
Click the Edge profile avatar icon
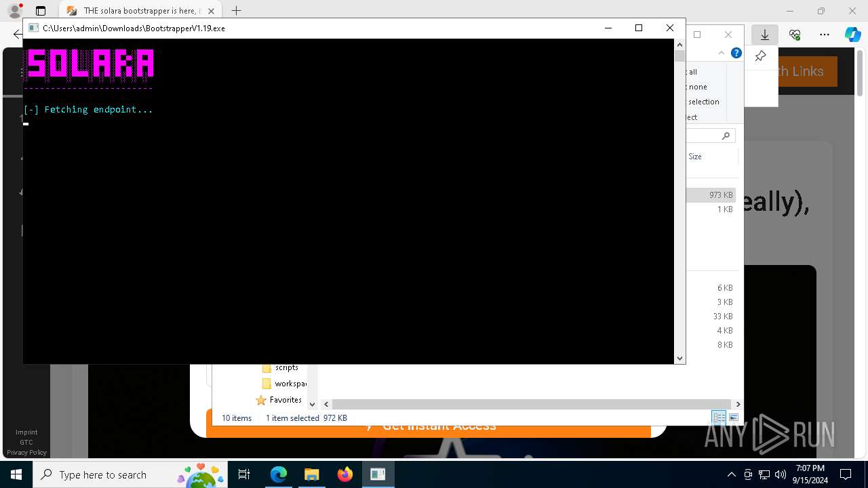coord(14,11)
